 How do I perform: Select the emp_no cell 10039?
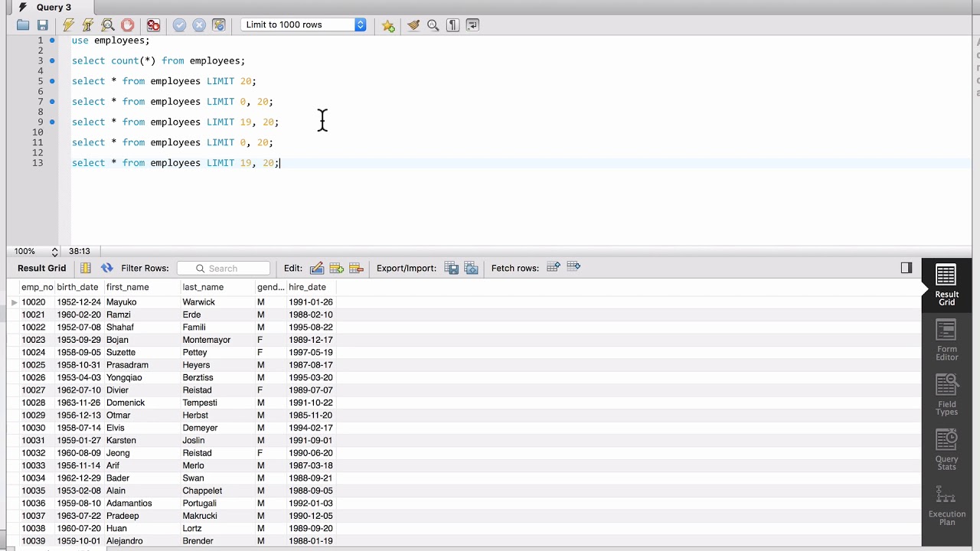click(38, 541)
